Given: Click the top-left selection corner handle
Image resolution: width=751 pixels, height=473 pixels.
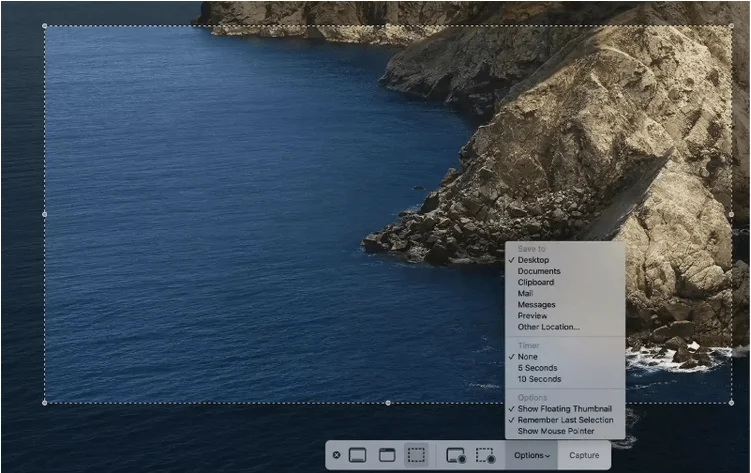Looking at the screenshot, I should [x=44, y=27].
